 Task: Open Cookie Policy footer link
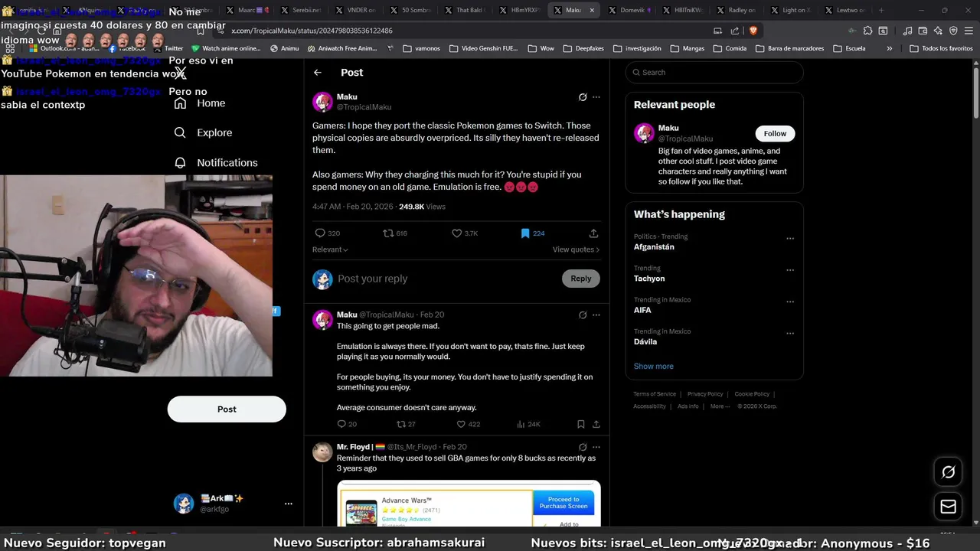[752, 394]
